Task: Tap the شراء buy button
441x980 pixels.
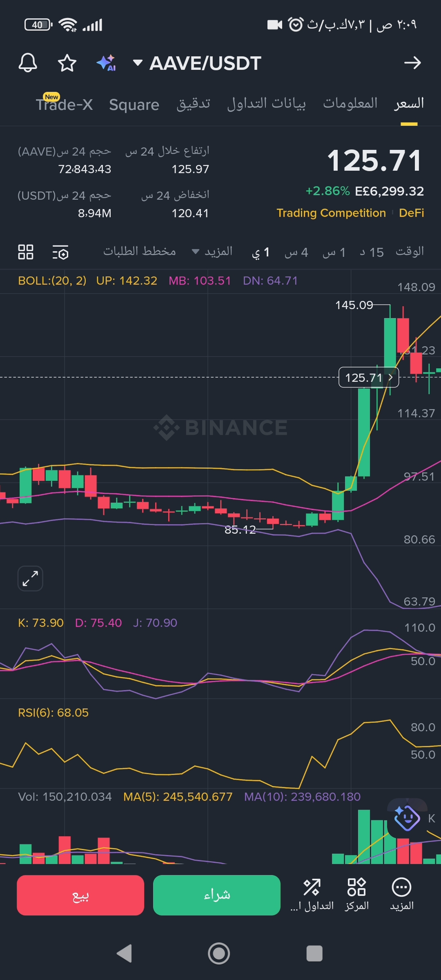Action: click(x=217, y=895)
